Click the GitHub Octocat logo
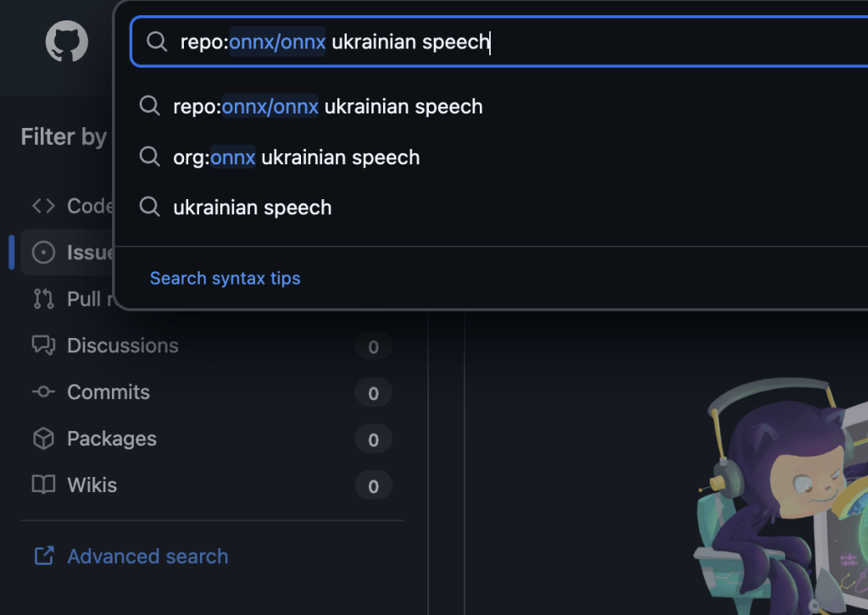868x615 pixels. pos(66,42)
